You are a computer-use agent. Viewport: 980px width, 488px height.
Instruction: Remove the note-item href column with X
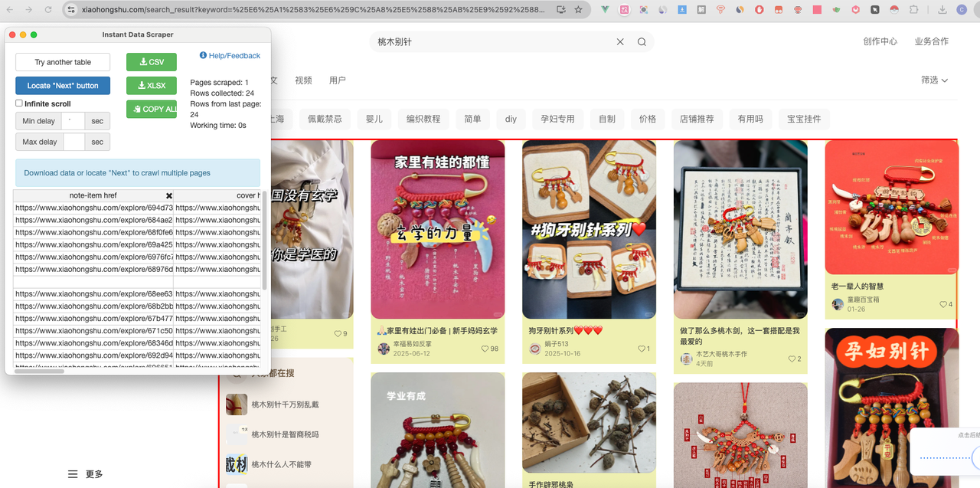(169, 195)
